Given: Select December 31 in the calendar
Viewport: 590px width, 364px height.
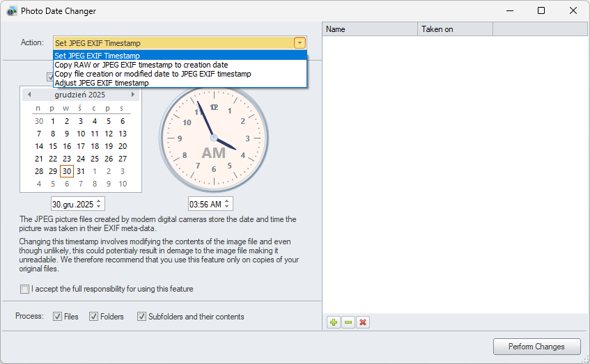Looking at the screenshot, I should [x=81, y=171].
